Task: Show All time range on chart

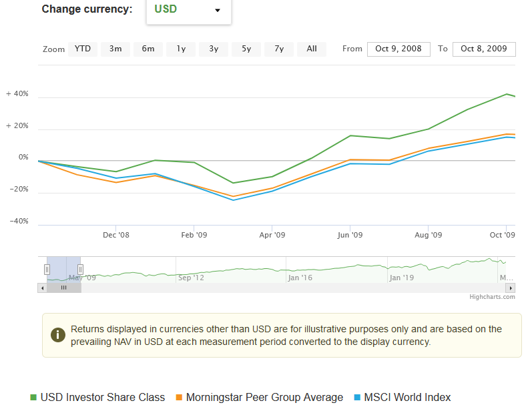Action: click(312, 49)
